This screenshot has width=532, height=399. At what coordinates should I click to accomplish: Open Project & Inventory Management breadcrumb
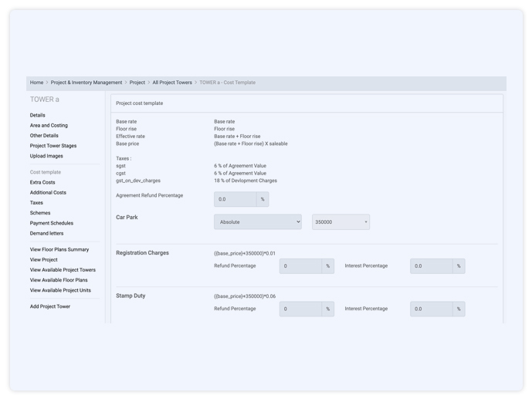coord(86,83)
